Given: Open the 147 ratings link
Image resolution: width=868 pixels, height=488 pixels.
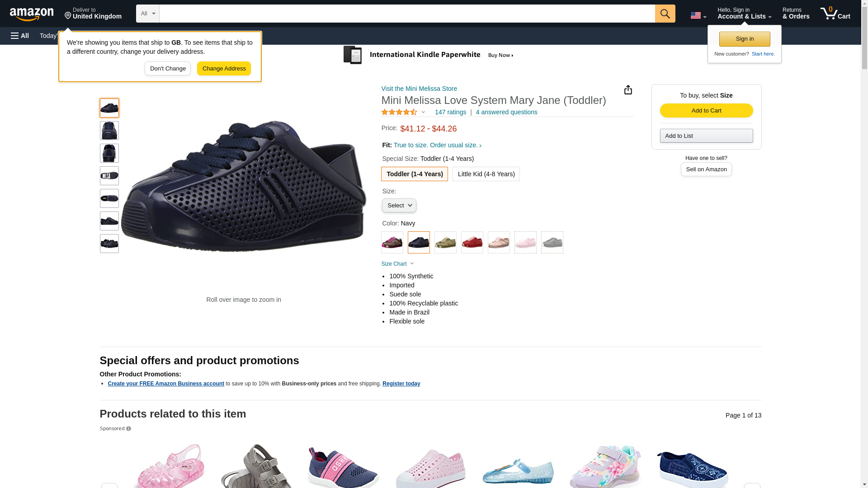Looking at the screenshot, I should click(450, 112).
